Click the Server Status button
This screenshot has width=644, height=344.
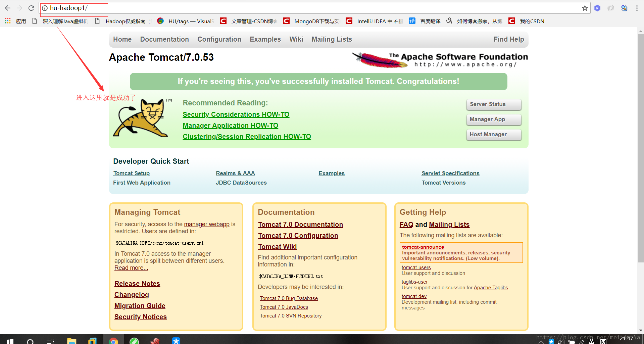pos(494,104)
